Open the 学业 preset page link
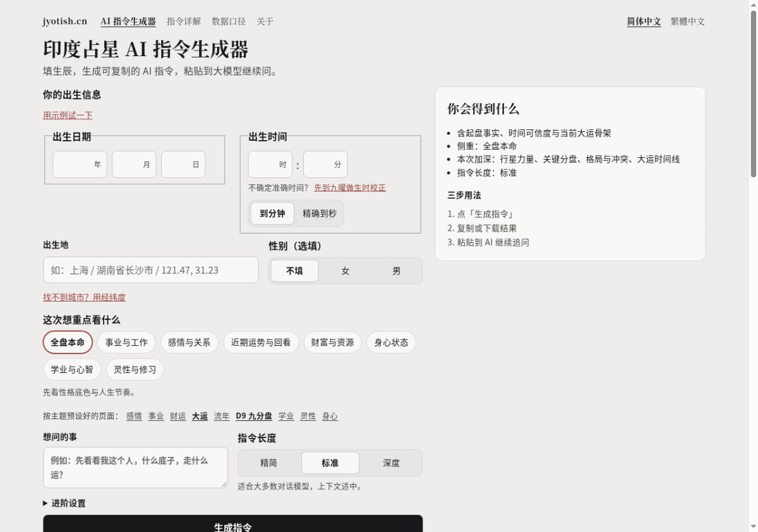Image resolution: width=758 pixels, height=532 pixels. 286,417
